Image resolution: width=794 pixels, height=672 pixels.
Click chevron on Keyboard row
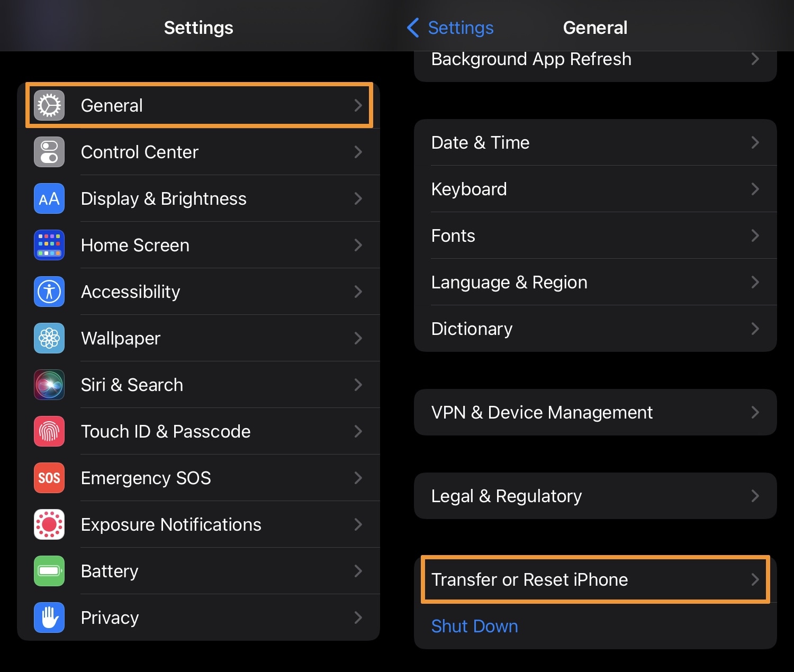[755, 189]
